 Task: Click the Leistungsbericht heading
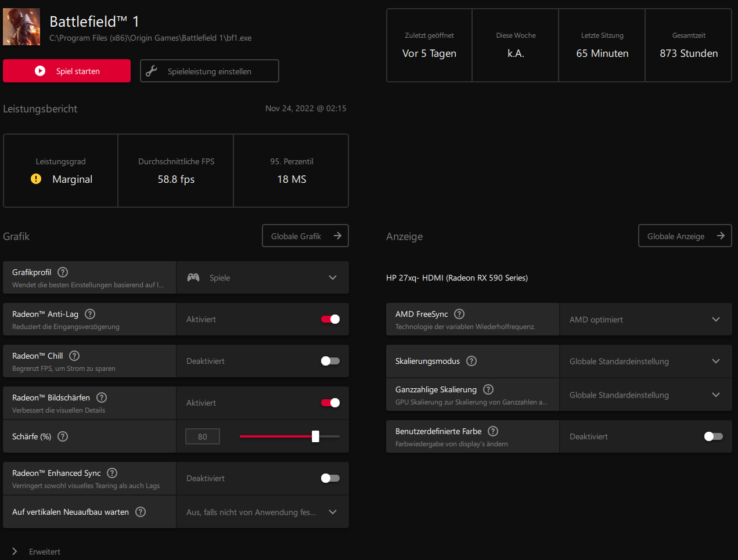40,109
